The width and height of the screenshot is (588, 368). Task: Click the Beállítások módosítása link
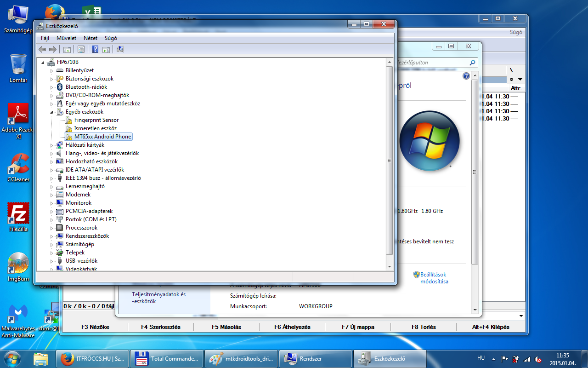(434, 278)
